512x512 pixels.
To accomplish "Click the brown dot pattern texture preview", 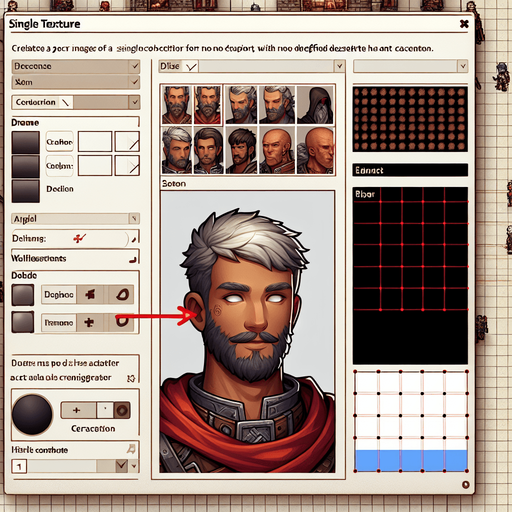I will tap(410, 119).
